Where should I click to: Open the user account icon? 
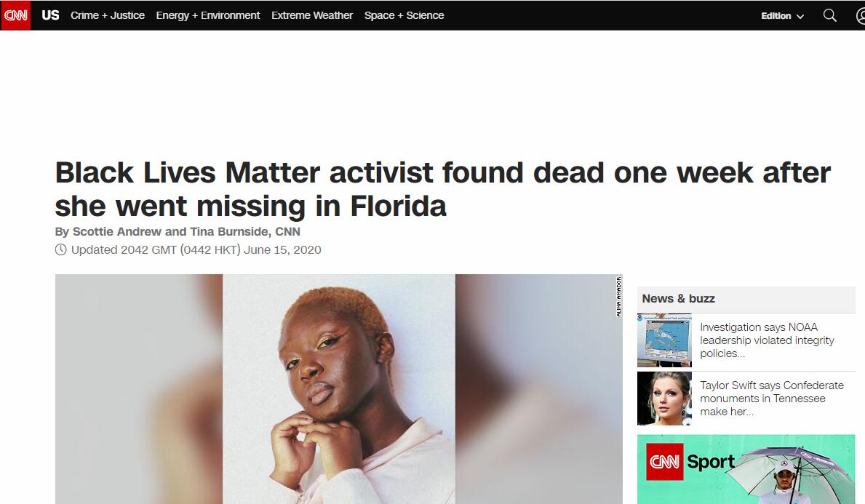[861, 15]
